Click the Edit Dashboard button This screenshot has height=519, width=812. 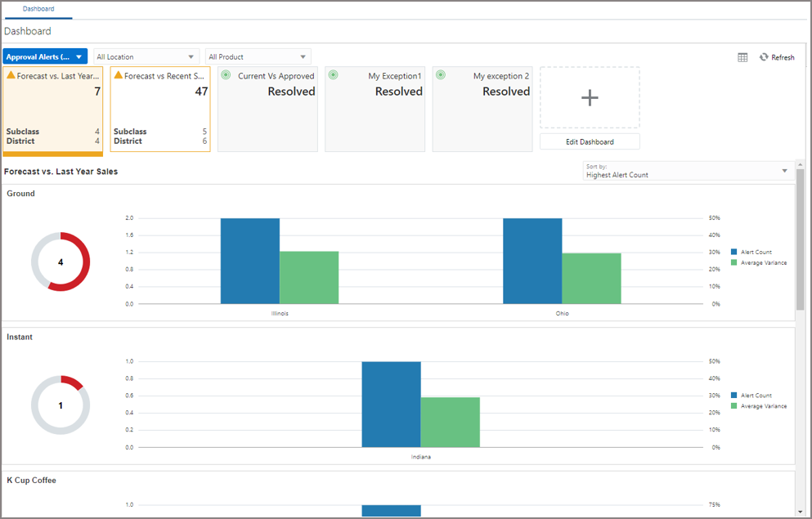(589, 141)
